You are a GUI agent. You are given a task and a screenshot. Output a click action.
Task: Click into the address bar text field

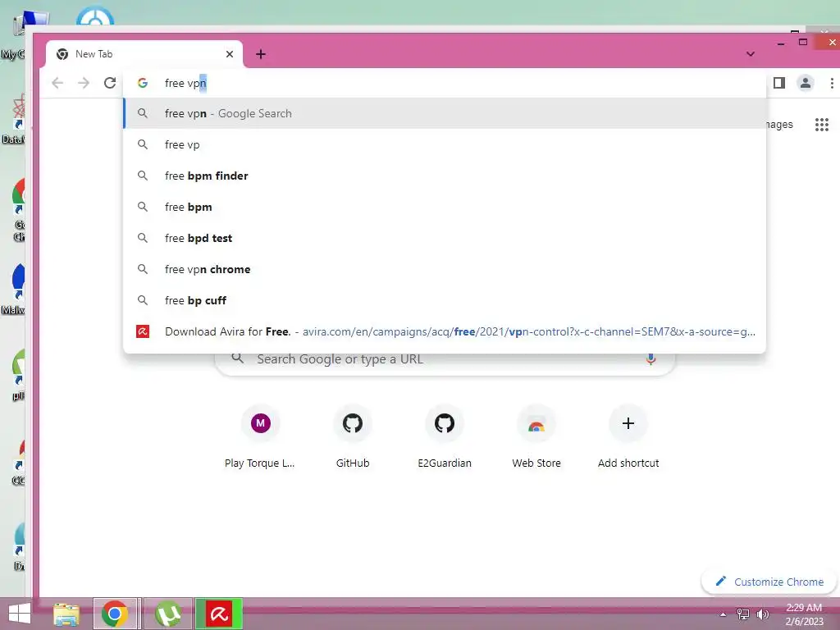click(445, 83)
